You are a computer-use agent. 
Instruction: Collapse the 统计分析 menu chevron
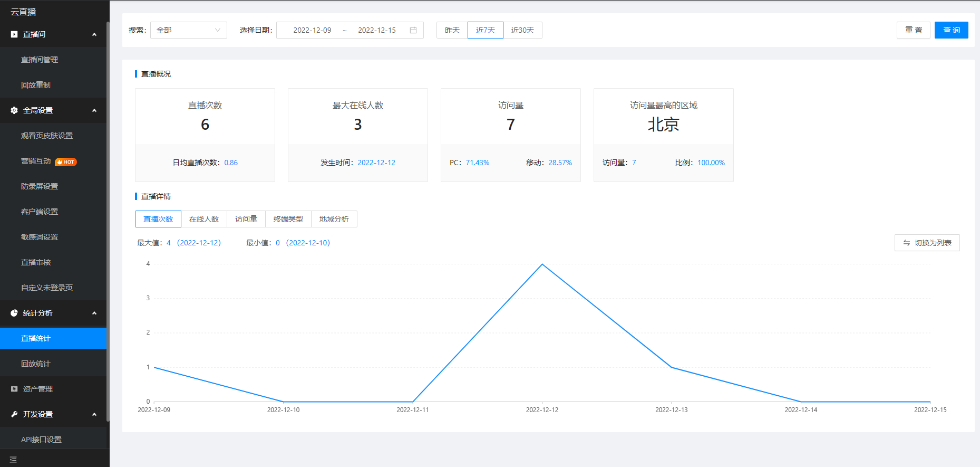tap(94, 313)
